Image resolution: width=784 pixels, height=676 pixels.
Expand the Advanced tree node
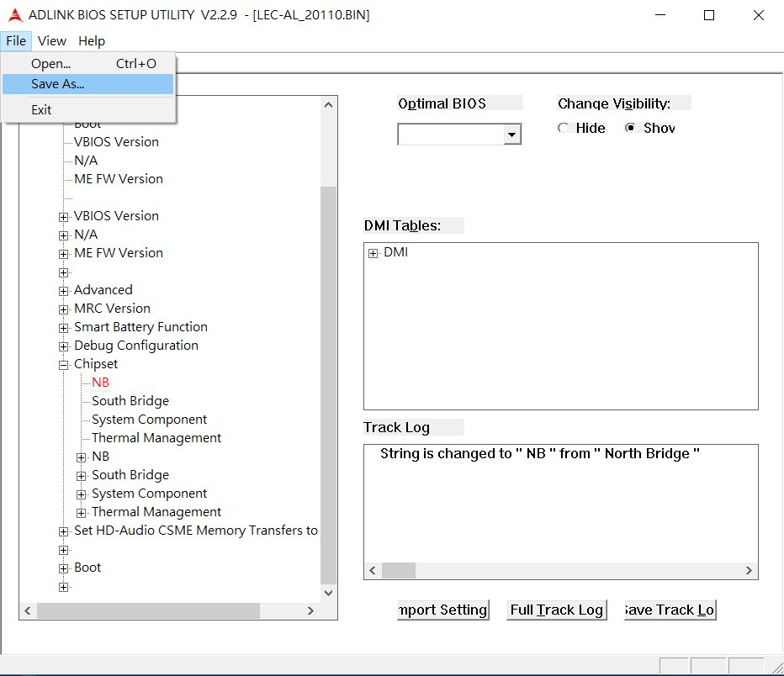click(63, 291)
